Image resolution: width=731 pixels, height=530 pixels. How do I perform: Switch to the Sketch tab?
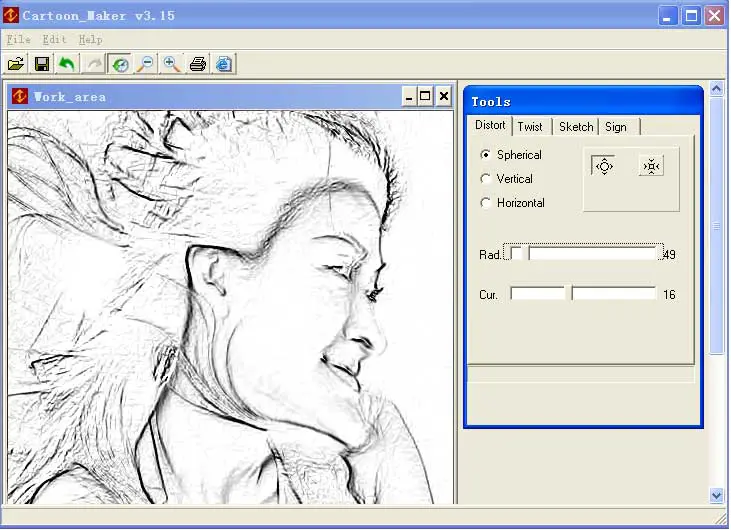(x=576, y=127)
